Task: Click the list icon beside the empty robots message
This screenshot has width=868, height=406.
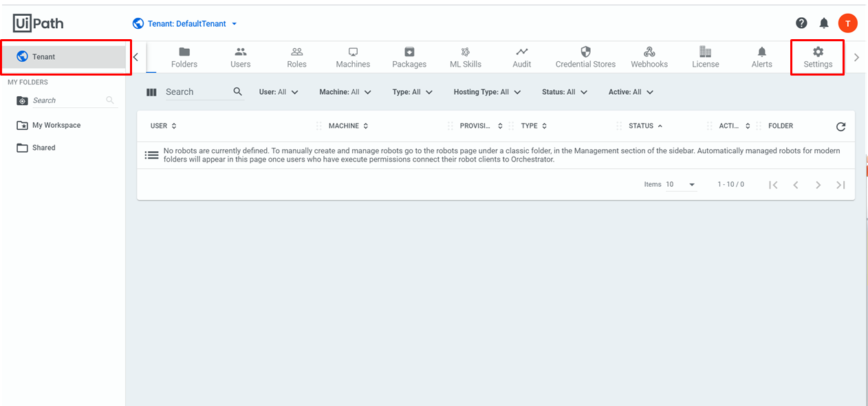Action: [151, 155]
